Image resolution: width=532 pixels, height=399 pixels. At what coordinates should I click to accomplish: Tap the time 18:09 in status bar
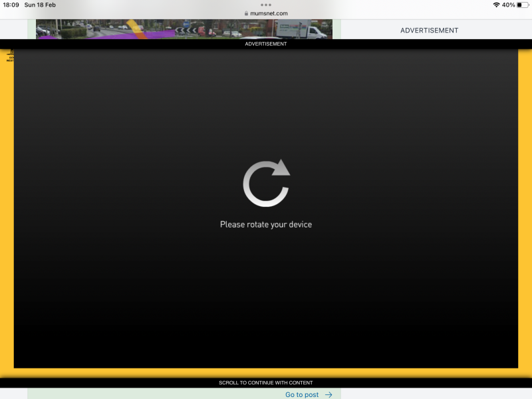[x=11, y=5]
